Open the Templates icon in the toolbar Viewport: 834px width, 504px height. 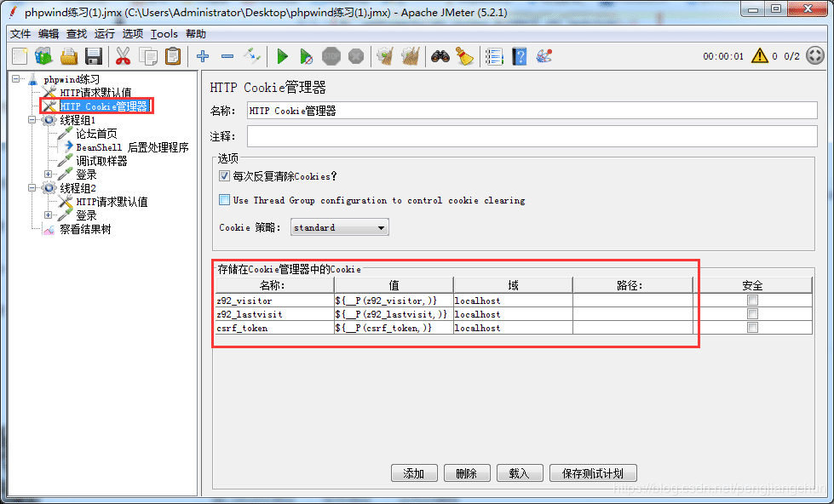pos(43,56)
